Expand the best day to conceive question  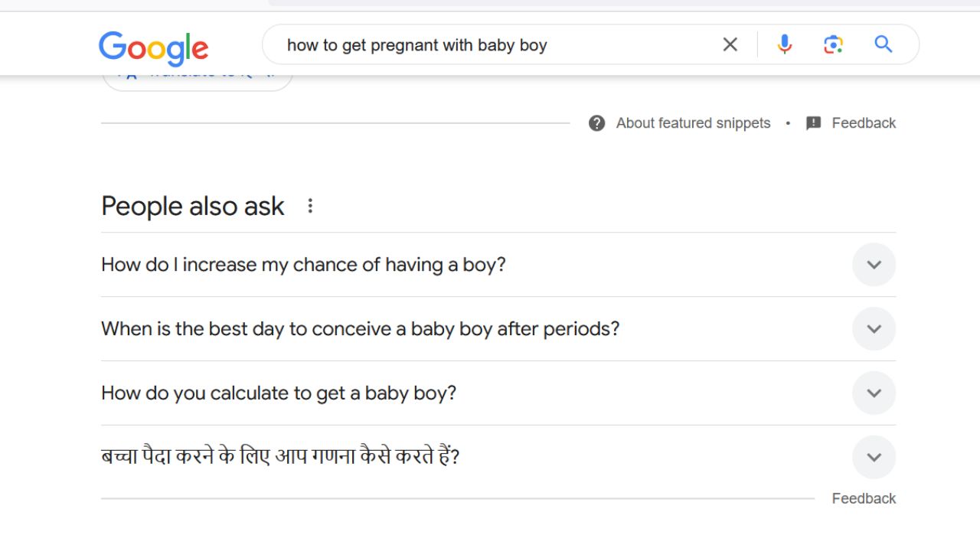pos(874,328)
